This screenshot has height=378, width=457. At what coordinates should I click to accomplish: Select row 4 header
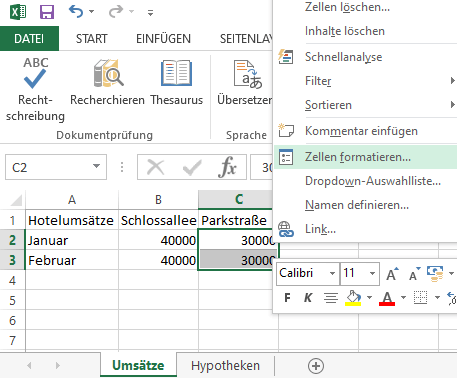[x=12, y=280]
